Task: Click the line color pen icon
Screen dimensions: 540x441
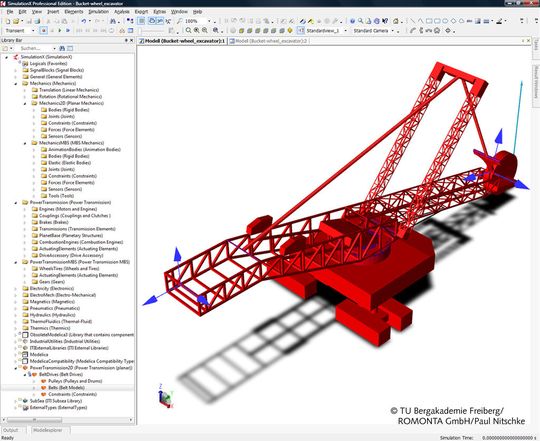Action: (x=499, y=21)
